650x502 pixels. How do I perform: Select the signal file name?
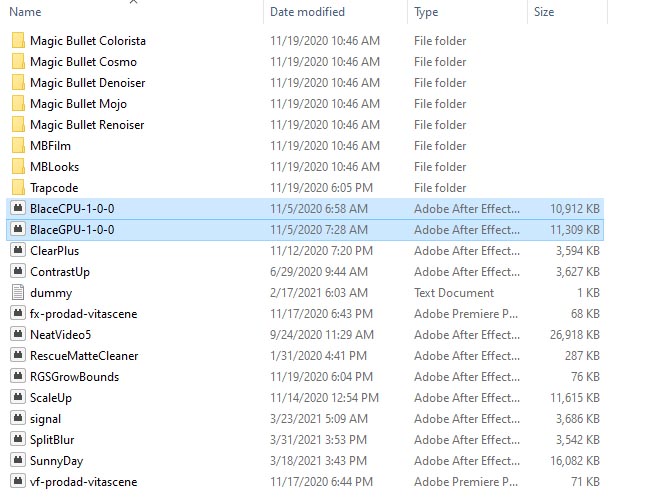[46, 419]
